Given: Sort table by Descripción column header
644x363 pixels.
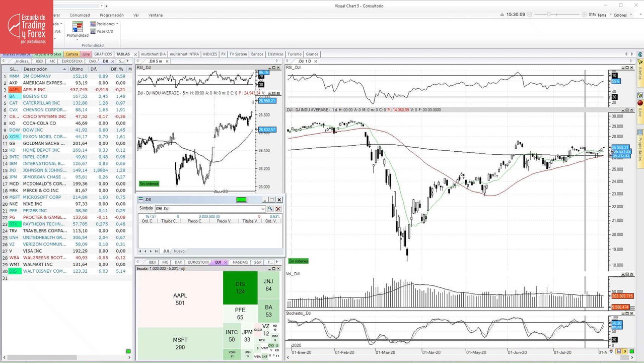Looking at the screenshot, I should 44,69.
